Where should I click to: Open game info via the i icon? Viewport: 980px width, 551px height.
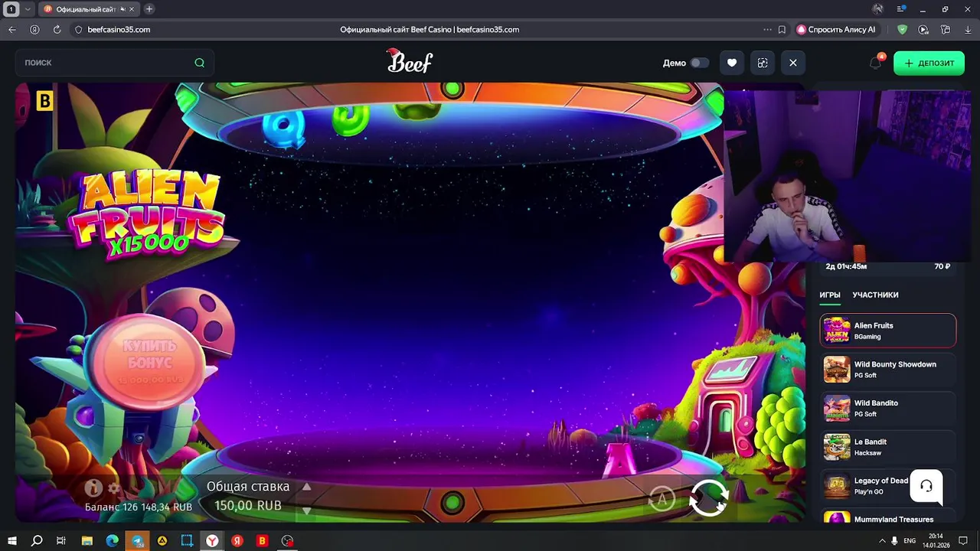[93, 487]
